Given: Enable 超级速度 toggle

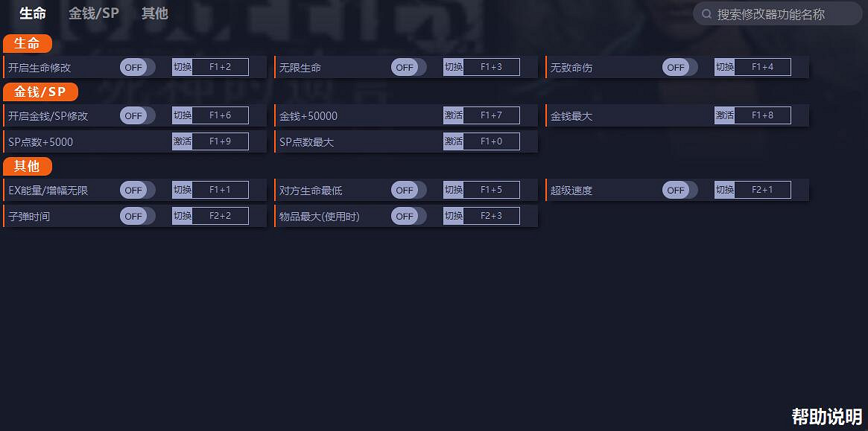Looking at the screenshot, I should (x=679, y=190).
